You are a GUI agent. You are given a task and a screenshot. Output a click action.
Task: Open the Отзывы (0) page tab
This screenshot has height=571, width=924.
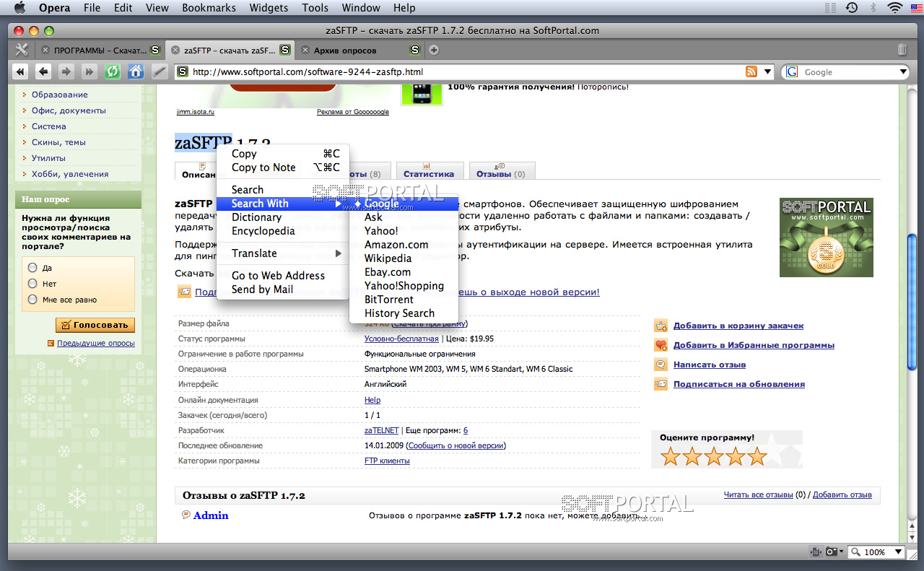click(501, 171)
